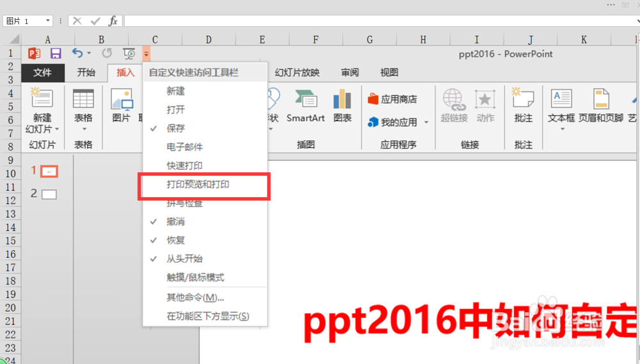Screen dimensions: 640x364
Task: Uncheck 恢复 in quick access menu
Action: [205, 240]
